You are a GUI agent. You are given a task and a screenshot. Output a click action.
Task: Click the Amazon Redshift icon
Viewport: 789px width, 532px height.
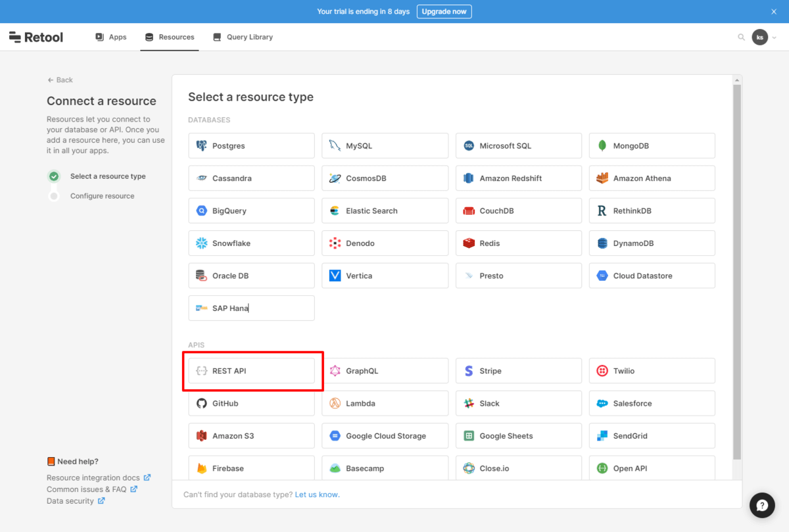coord(468,178)
